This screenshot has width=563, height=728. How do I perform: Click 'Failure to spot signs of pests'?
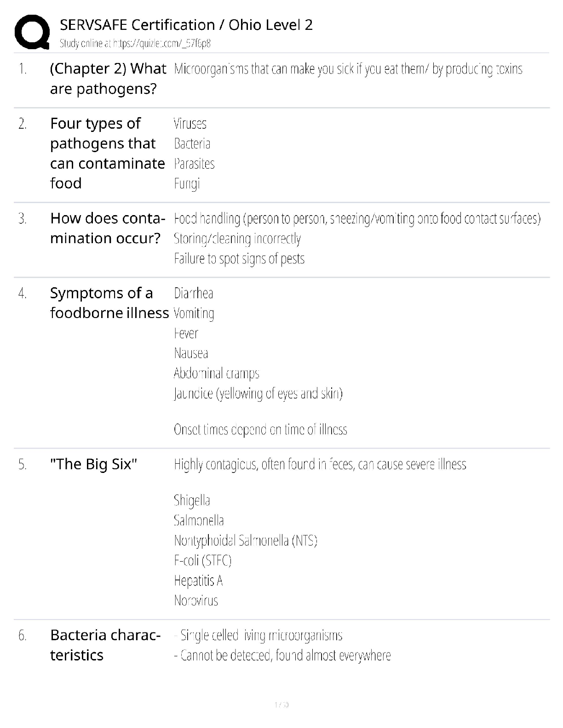click(239, 259)
